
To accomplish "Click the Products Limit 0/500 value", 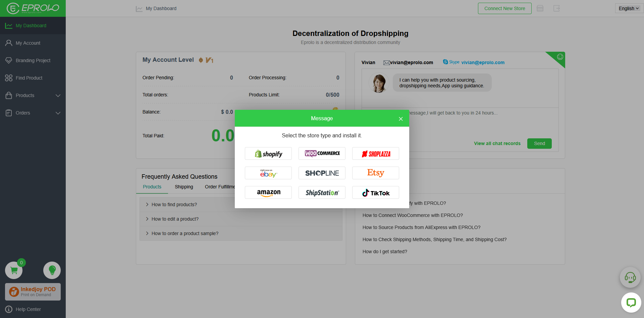I will (x=332, y=95).
